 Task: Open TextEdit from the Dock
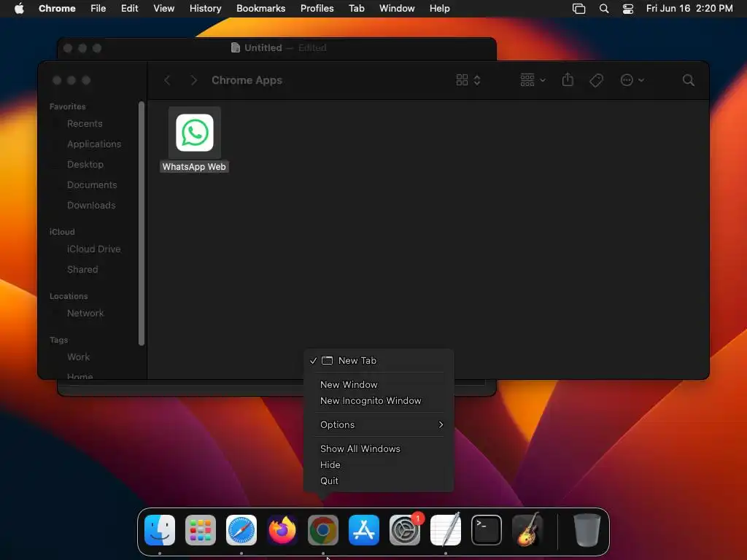(x=446, y=530)
